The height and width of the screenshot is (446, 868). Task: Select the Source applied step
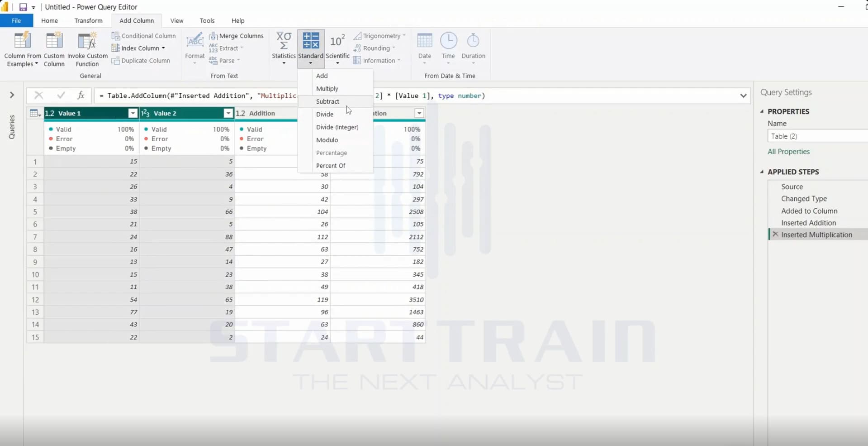[792, 187]
